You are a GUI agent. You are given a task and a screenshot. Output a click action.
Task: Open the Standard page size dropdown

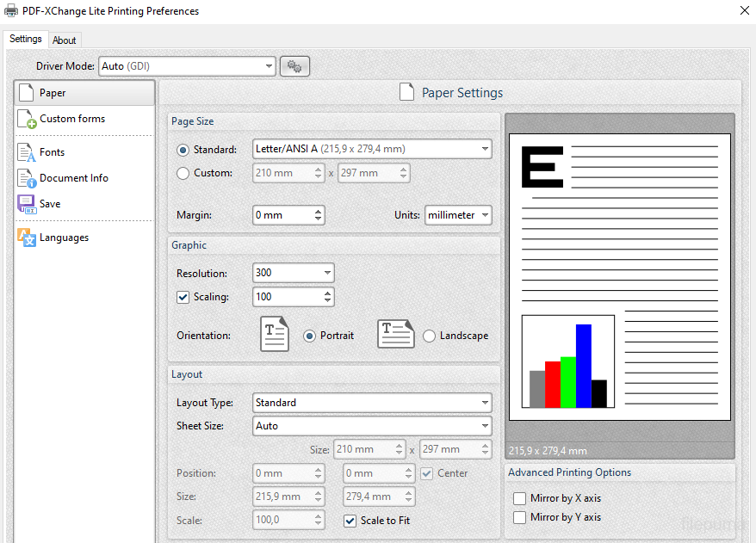[371, 149]
